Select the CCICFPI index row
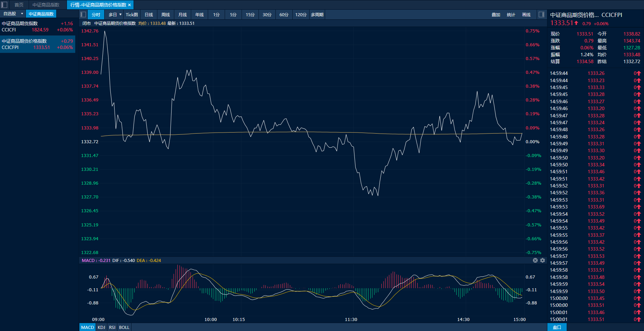644x331 pixels. (37, 44)
